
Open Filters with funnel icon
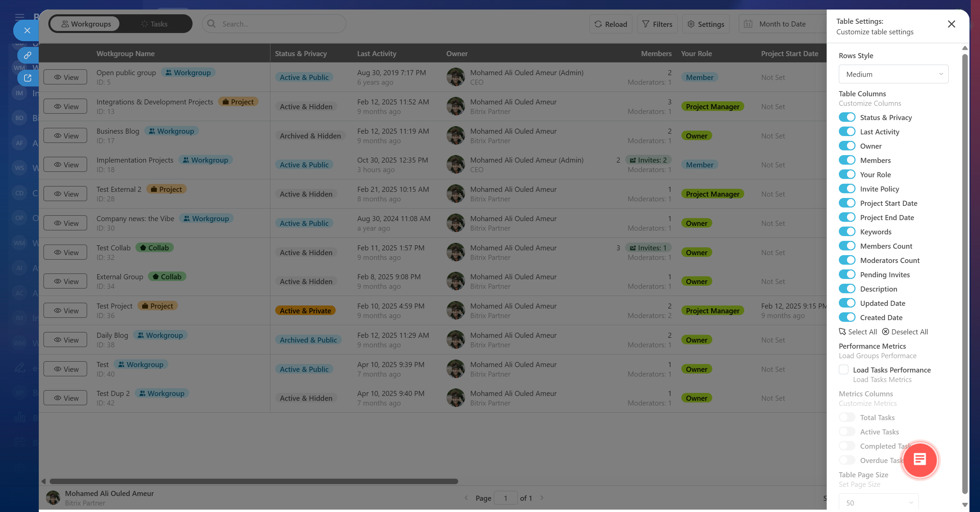(x=657, y=24)
